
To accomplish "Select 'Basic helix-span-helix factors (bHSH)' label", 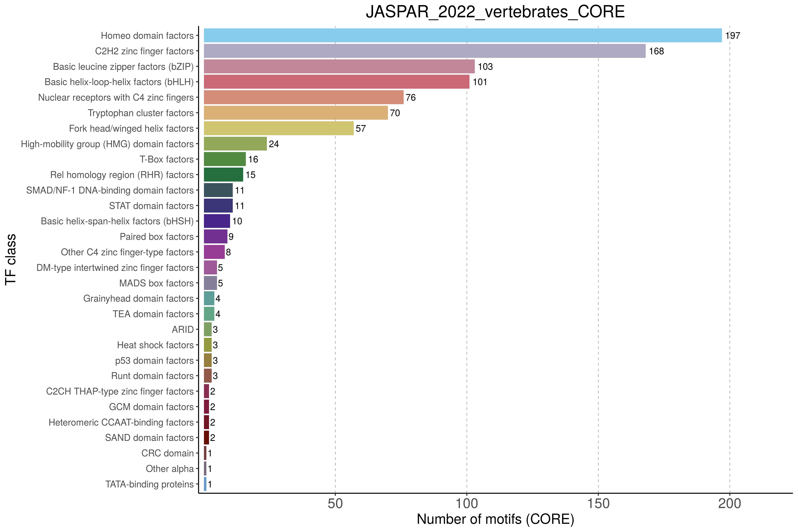I will pos(117,221).
